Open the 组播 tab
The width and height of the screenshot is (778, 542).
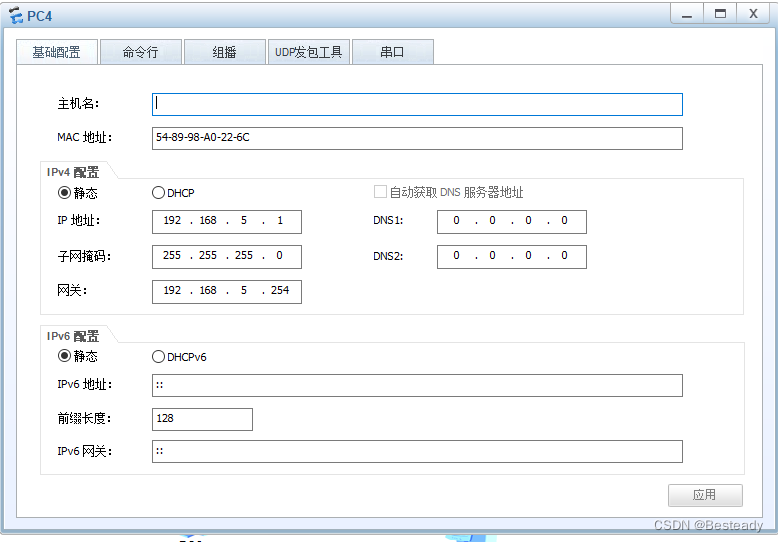coord(224,52)
